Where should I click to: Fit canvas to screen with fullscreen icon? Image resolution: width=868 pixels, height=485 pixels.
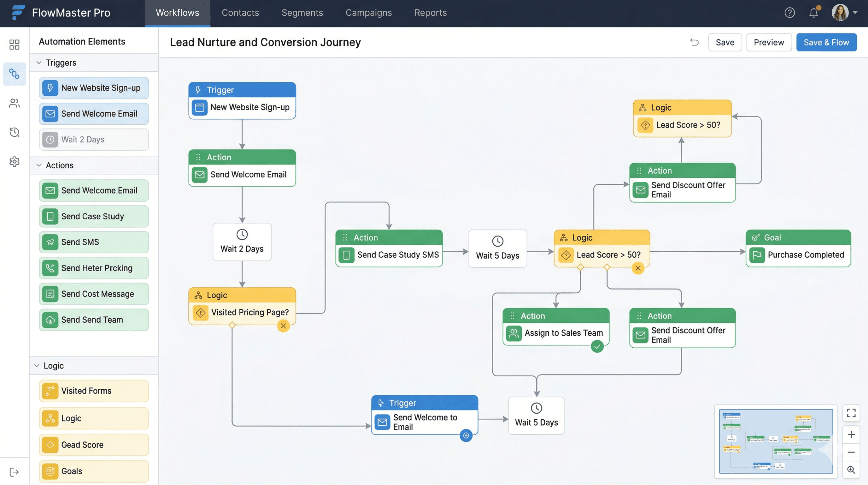851,412
